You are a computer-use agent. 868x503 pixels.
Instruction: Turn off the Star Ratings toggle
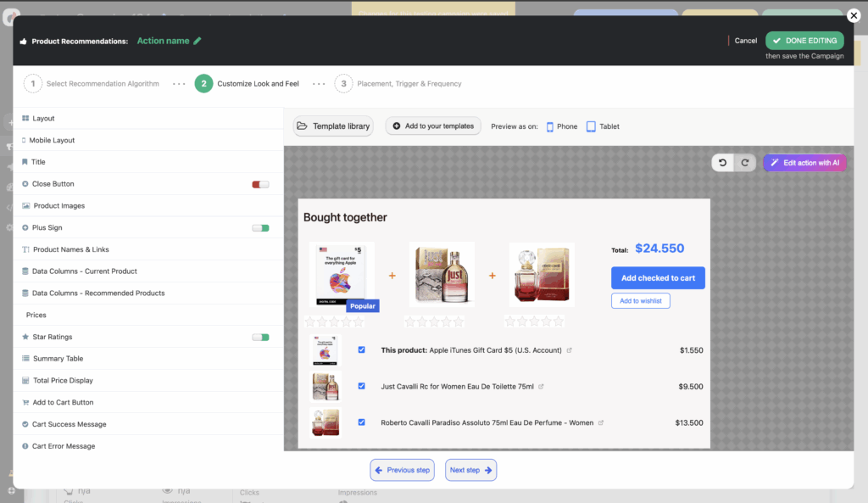pyautogui.click(x=260, y=338)
